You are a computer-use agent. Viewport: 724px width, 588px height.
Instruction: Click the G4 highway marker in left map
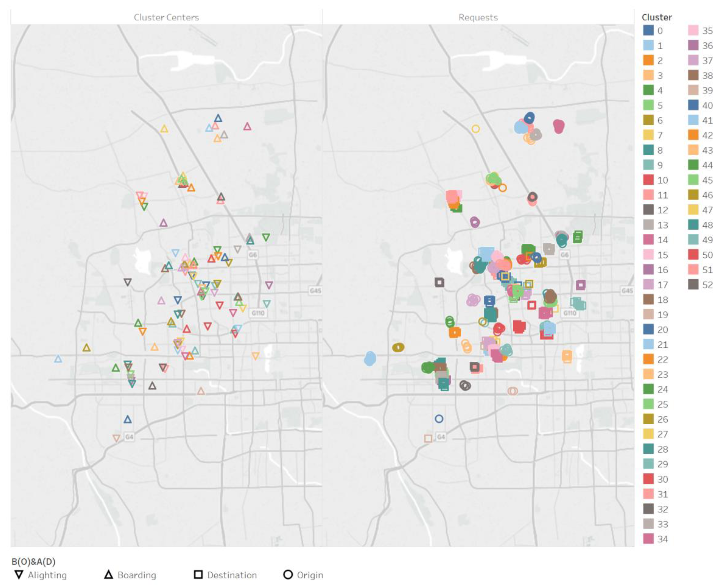coord(129,437)
